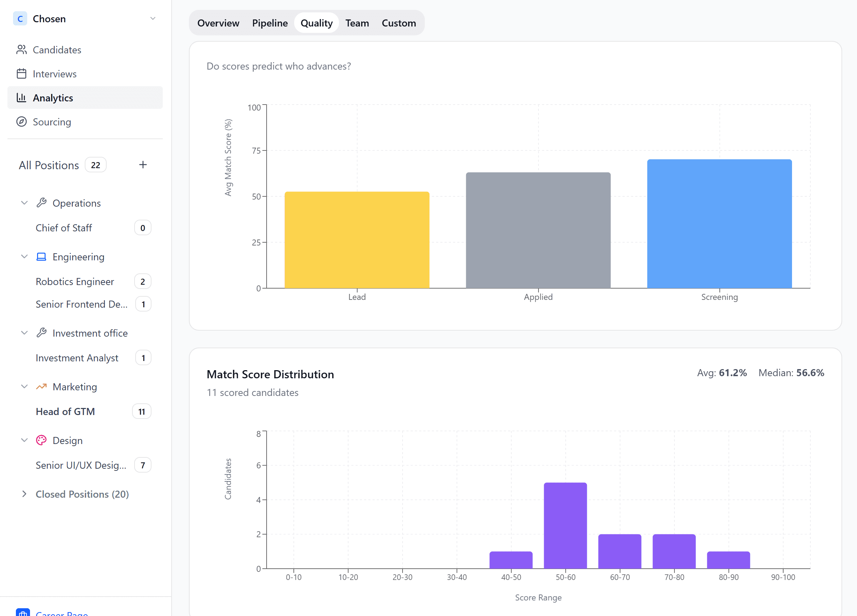Select the Head of GTM position

point(65,411)
